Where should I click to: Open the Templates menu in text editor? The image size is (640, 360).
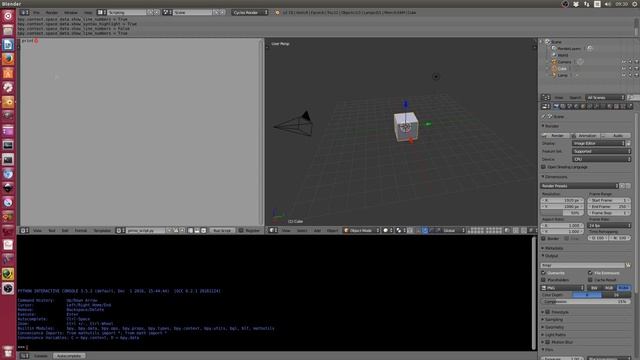coord(102,231)
